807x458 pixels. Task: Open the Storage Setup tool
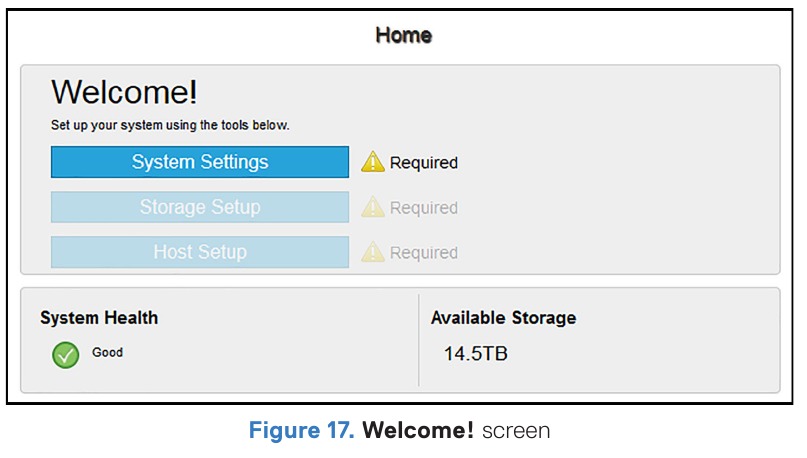(x=200, y=207)
